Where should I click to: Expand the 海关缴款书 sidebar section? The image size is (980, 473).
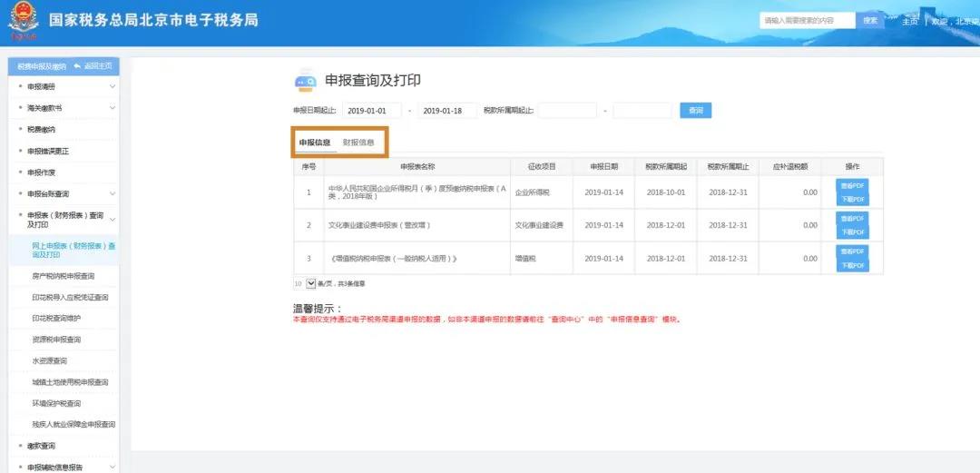tap(113, 108)
